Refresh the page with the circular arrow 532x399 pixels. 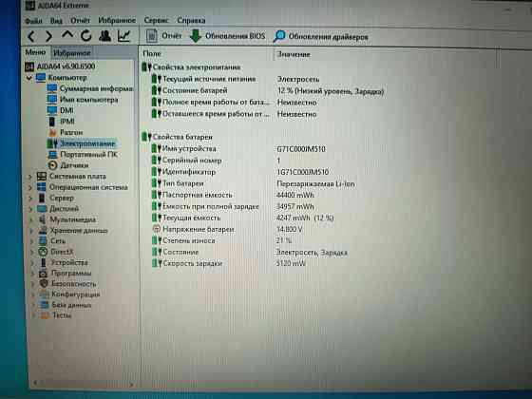[86, 35]
